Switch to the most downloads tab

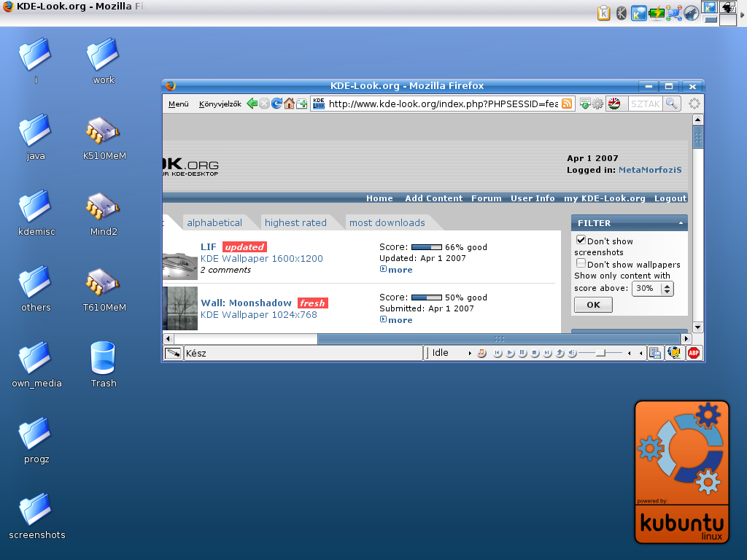[x=387, y=222]
